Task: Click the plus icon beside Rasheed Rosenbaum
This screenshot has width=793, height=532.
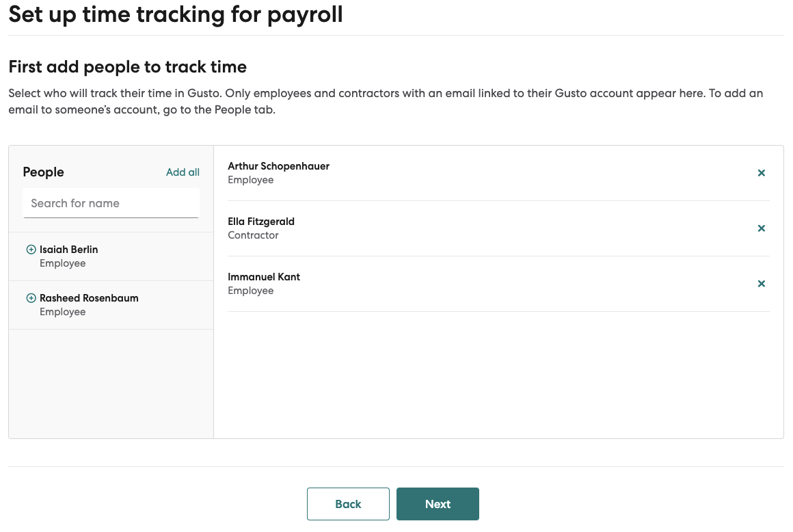Action: (x=31, y=298)
